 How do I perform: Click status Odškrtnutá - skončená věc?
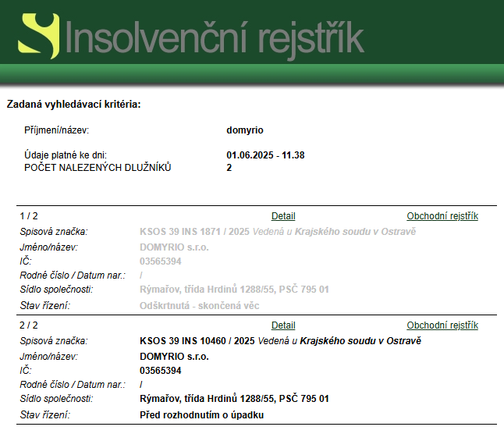pyautogui.click(x=199, y=305)
